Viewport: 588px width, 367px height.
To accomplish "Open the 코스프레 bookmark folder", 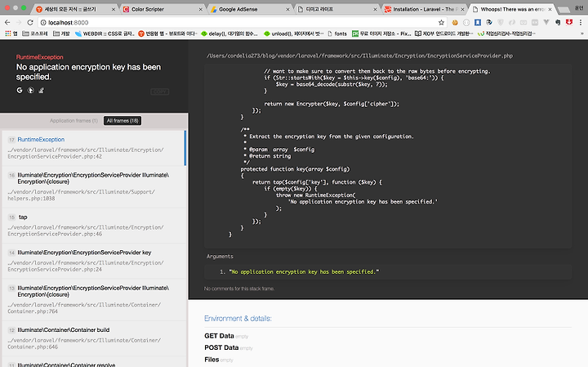I will point(35,34).
